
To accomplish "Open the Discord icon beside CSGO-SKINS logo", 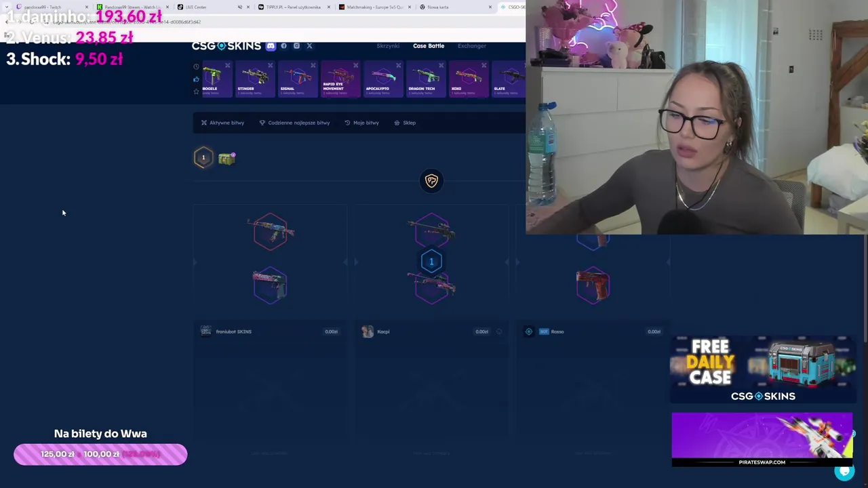I will point(271,46).
